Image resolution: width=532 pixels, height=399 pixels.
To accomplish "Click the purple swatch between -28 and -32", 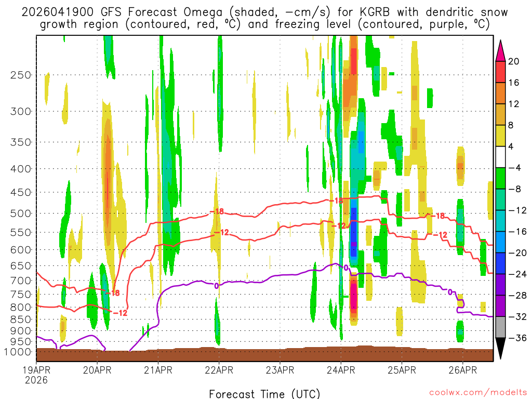I will pos(500,306).
